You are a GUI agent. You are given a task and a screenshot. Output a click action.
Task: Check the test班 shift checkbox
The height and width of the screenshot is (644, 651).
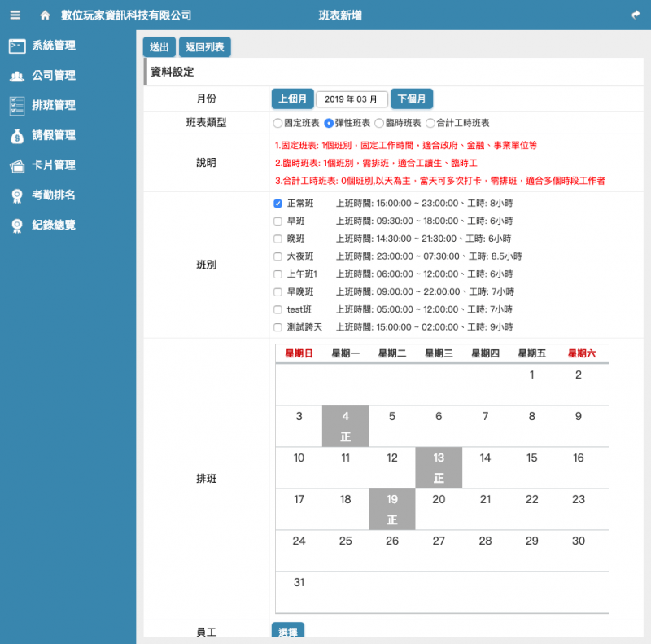pyautogui.click(x=277, y=310)
